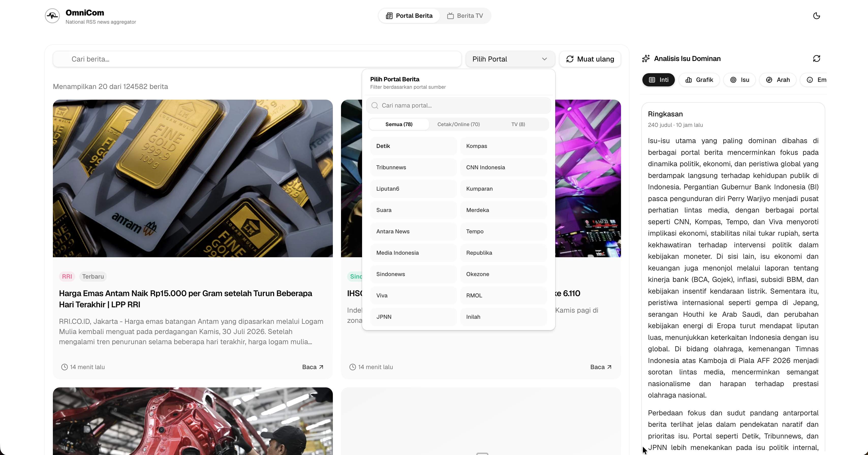Open the Harga Emas Antam article title
868x455 pixels.
tap(186, 299)
